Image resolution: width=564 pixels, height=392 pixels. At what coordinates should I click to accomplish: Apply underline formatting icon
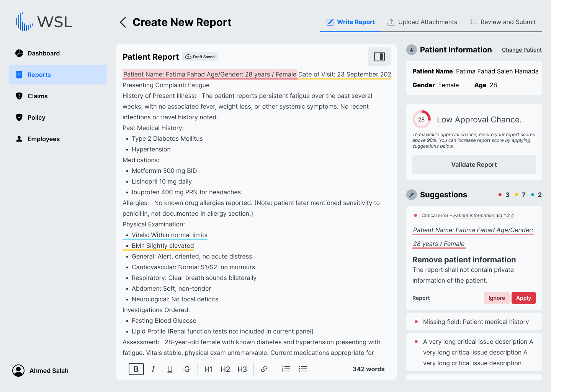[170, 369]
